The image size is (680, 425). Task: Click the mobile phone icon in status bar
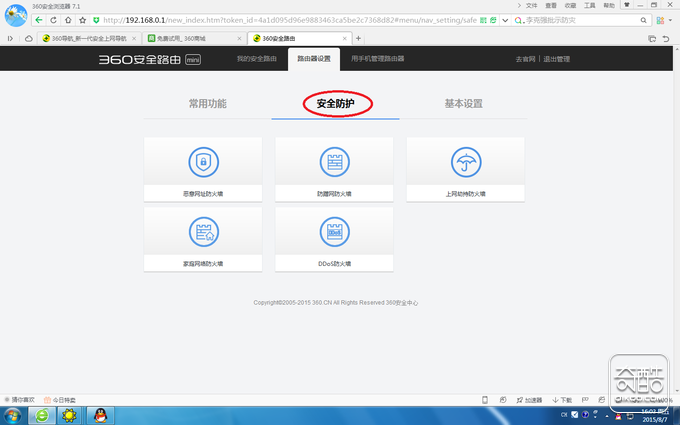pyautogui.click(x=485, y=400)
